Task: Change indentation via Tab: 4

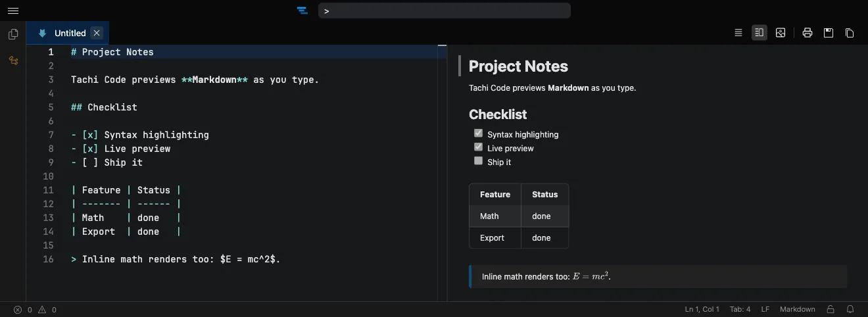Action: [x=740, y=309]
